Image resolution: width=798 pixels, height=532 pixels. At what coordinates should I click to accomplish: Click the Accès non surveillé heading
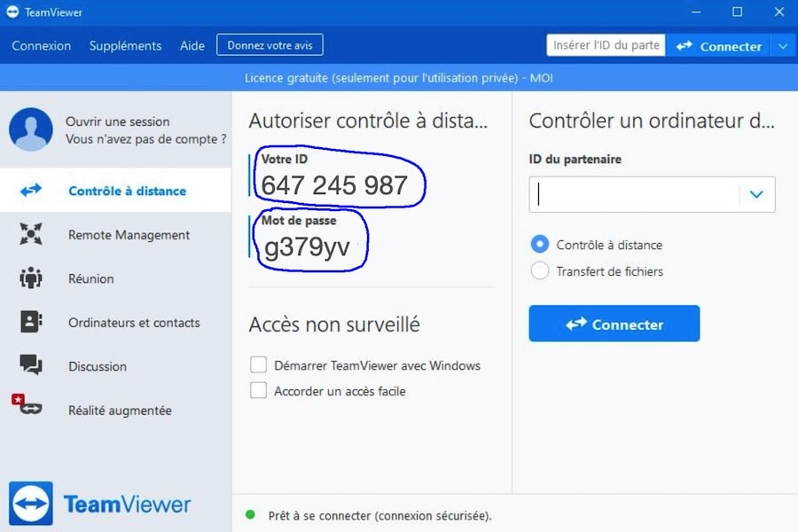[x=334, y=325]
